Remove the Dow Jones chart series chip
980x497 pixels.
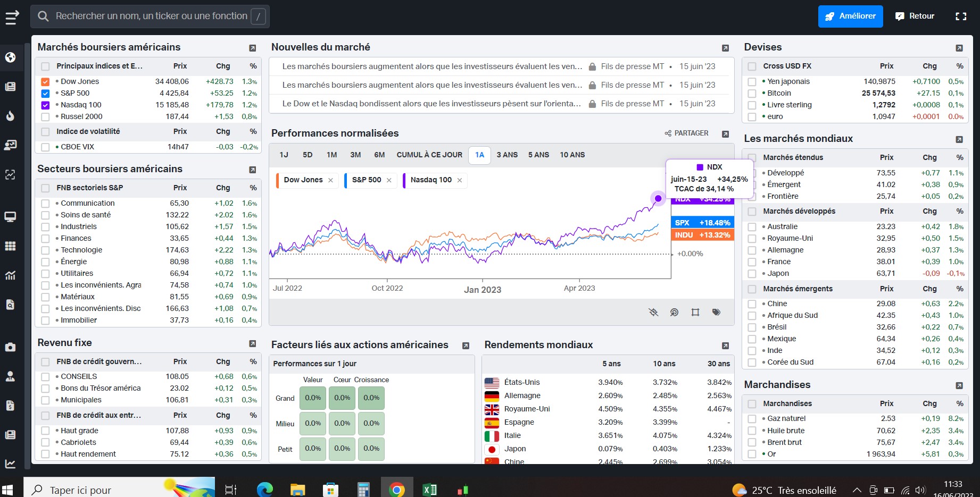330,180
